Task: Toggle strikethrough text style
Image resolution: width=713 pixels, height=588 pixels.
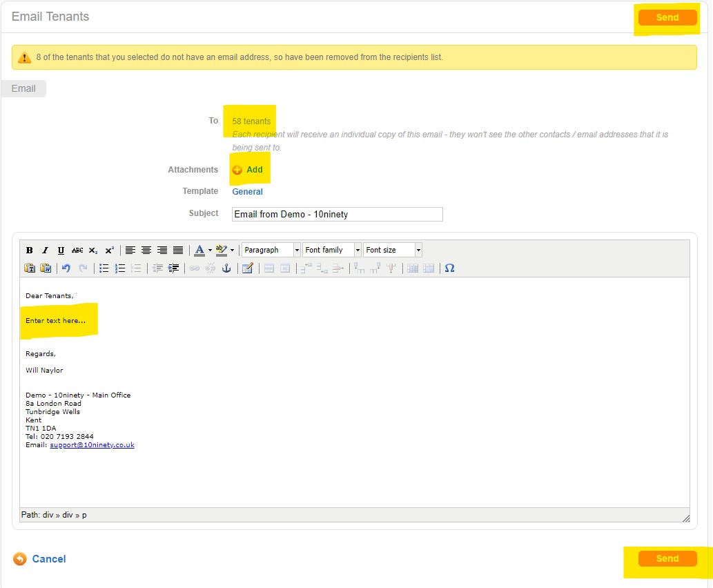Action: pyautogui.click(x=77, y=250)
